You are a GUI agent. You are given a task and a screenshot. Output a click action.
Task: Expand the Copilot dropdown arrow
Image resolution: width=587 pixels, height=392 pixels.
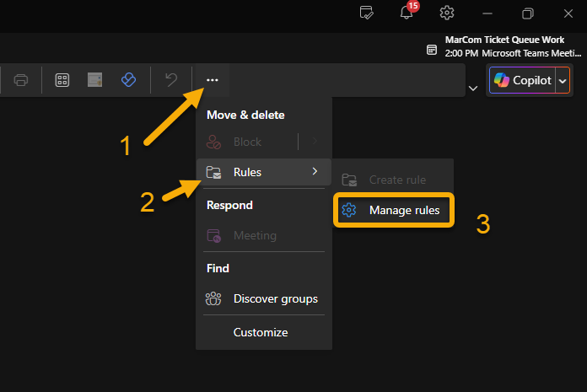pos(563,80)
